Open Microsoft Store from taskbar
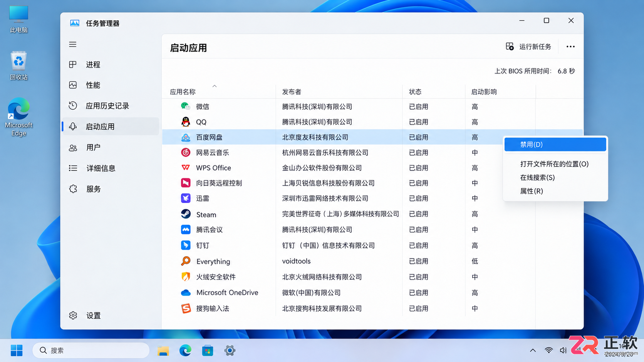Viewport: 644px width, 362px height. click(208, 350)
